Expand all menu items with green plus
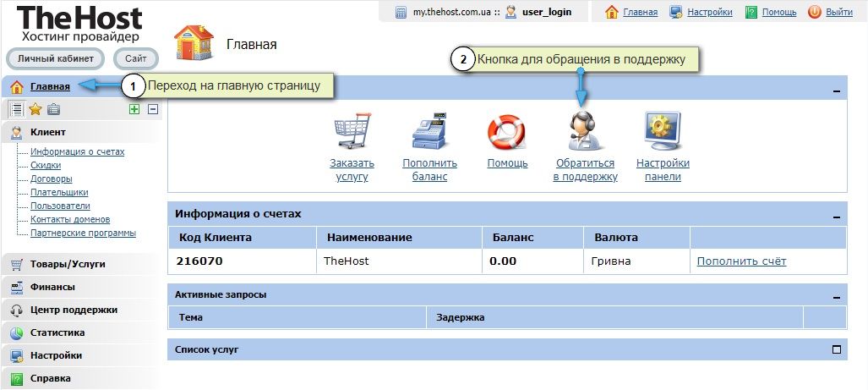868x390 pixels. click(134, 109)
